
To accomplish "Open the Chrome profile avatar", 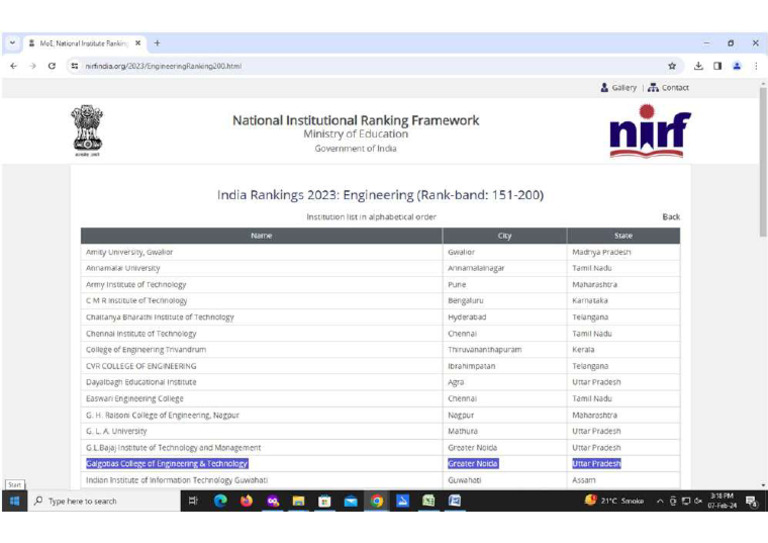I will 737,66.
